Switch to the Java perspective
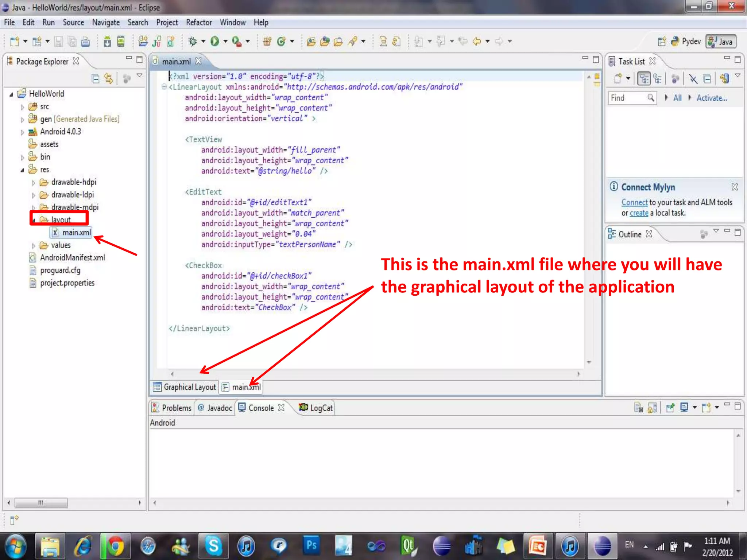The width and height of the screenshot is (747, 560). [721, 42]
